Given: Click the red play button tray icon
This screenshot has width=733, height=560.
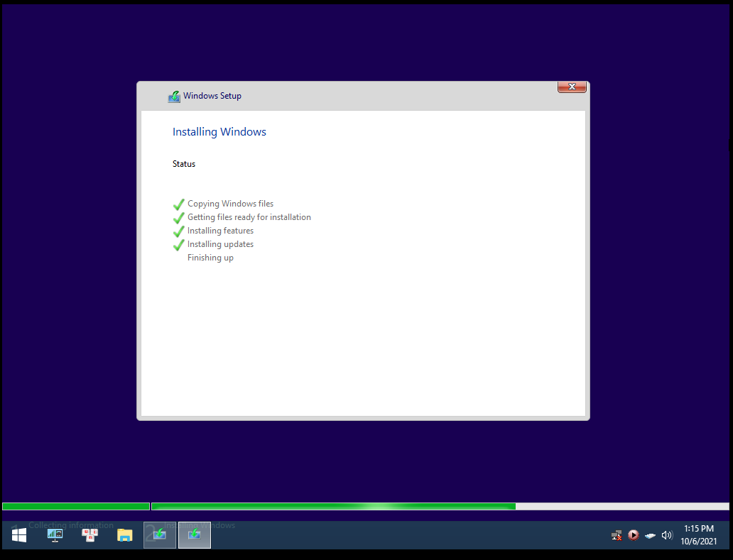Looking at the screenshot, I should pyautogui.click(x=634, y=535).
